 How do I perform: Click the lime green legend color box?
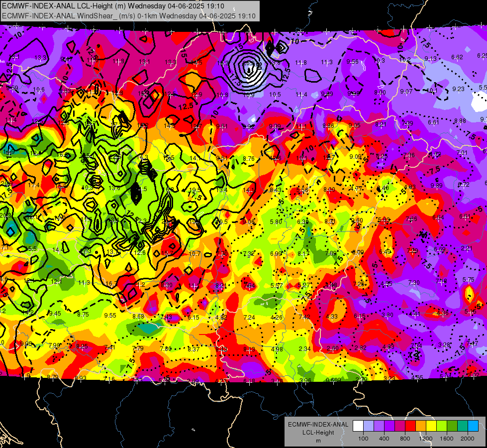(x=442, y=426)
